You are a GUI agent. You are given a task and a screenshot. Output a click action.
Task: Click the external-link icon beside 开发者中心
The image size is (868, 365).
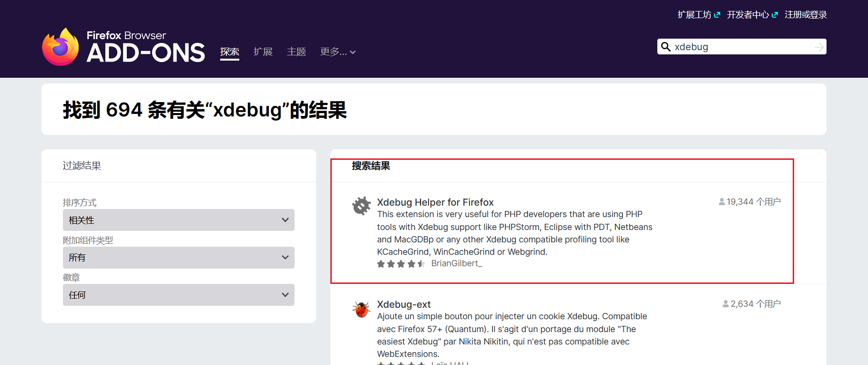775,15
